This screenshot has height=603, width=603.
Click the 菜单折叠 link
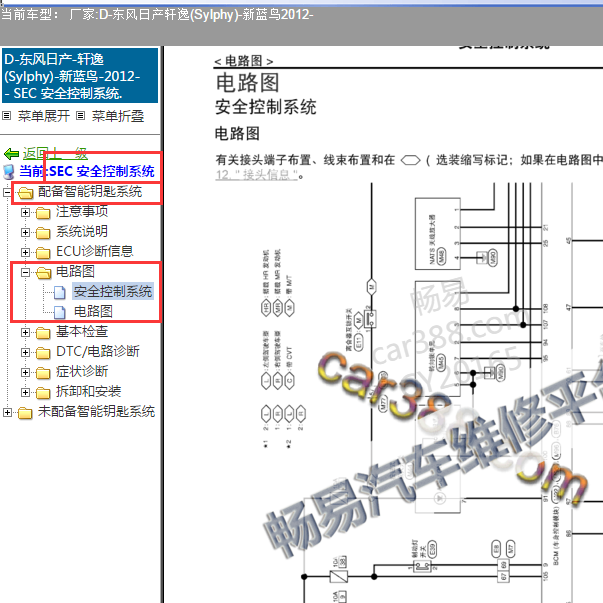coord(118,116)
